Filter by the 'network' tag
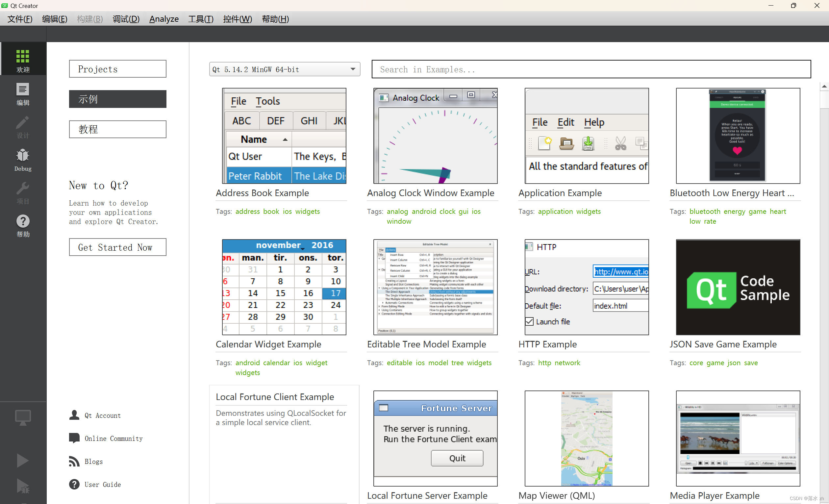 567,363
